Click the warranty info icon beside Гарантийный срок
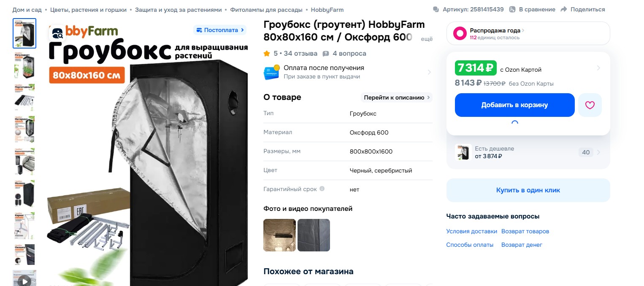Viewport: 644px width, 286px height. [322, 189]
